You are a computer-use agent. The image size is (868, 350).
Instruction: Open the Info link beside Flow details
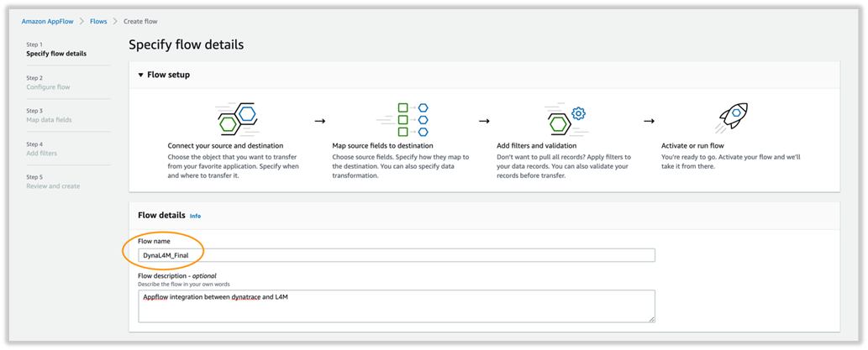(196, 217)
